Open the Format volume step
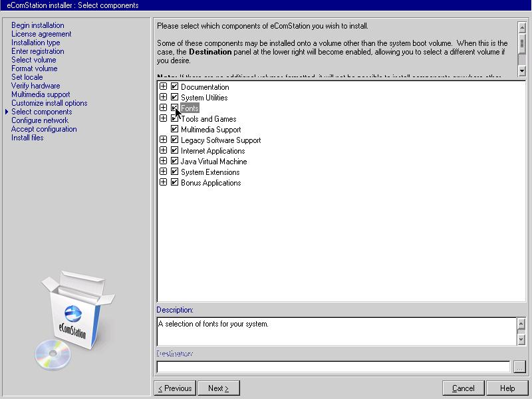 coord(35,68)
